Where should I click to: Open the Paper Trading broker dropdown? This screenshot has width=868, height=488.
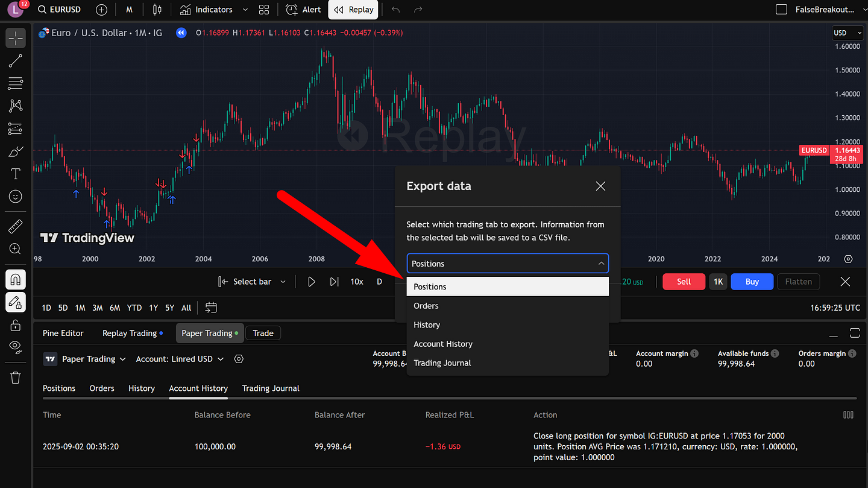point(85,359)
